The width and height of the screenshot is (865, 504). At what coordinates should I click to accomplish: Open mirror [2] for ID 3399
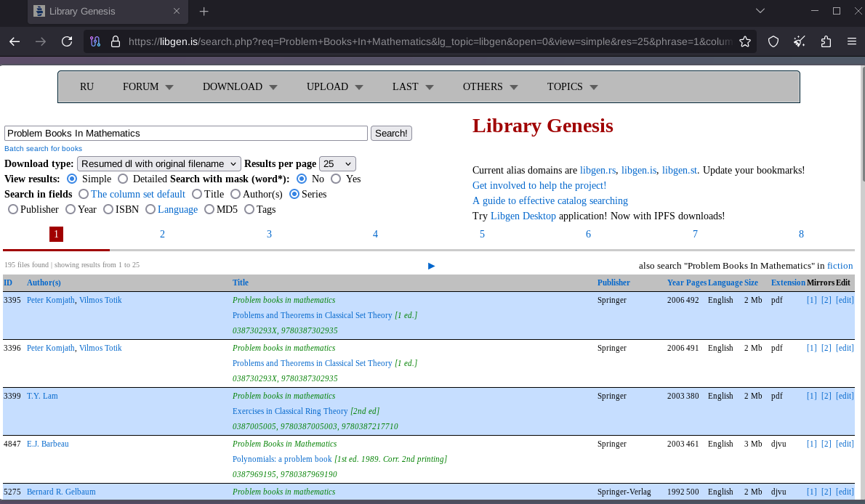pyautogui.click(x=826, y=396)
